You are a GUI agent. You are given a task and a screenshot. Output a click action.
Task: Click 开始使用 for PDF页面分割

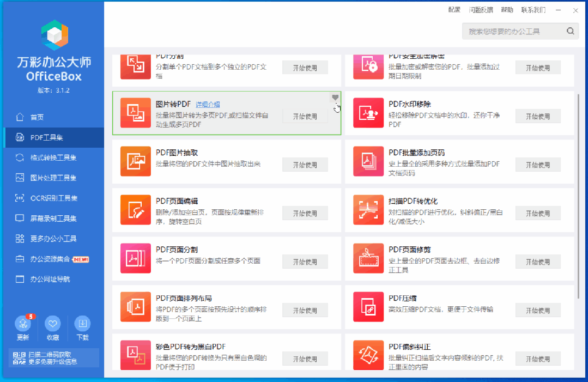coord(305,262)
